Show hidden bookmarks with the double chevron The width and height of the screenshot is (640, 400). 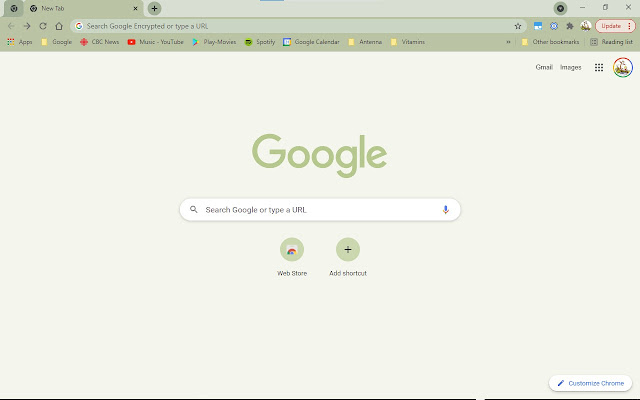[508, 42]
